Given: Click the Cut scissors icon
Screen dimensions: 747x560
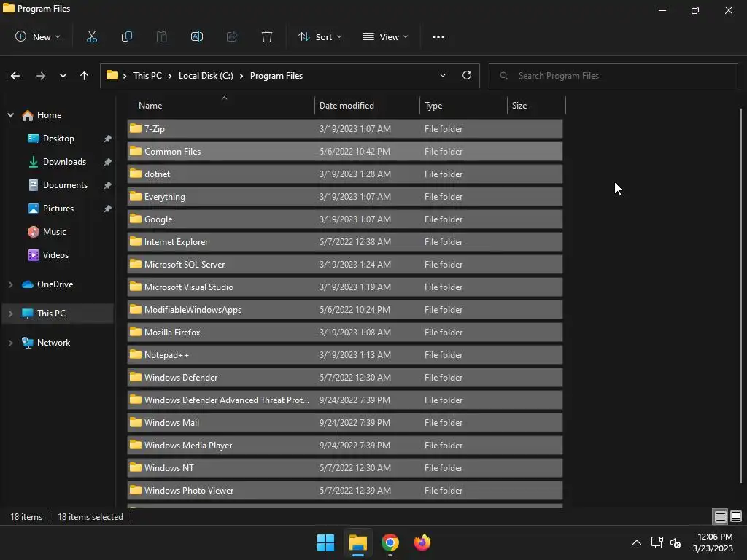Looking at the screenshot, I should (92, 36).
